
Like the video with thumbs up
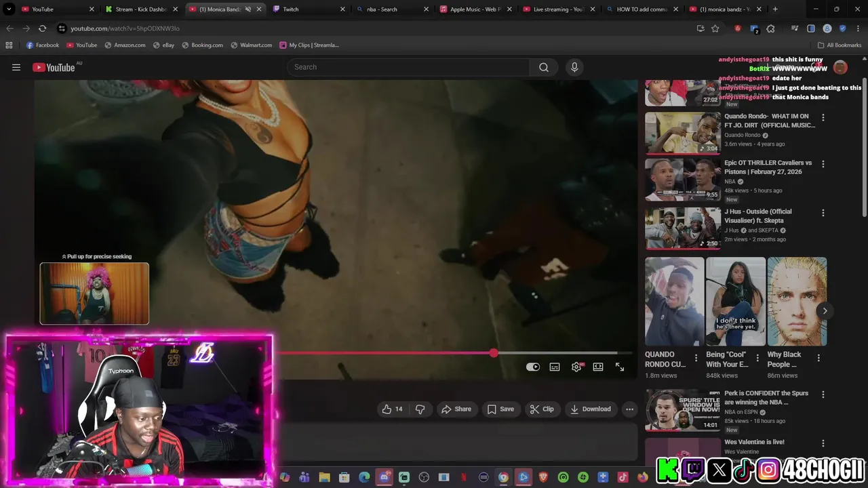pos(392,409)
